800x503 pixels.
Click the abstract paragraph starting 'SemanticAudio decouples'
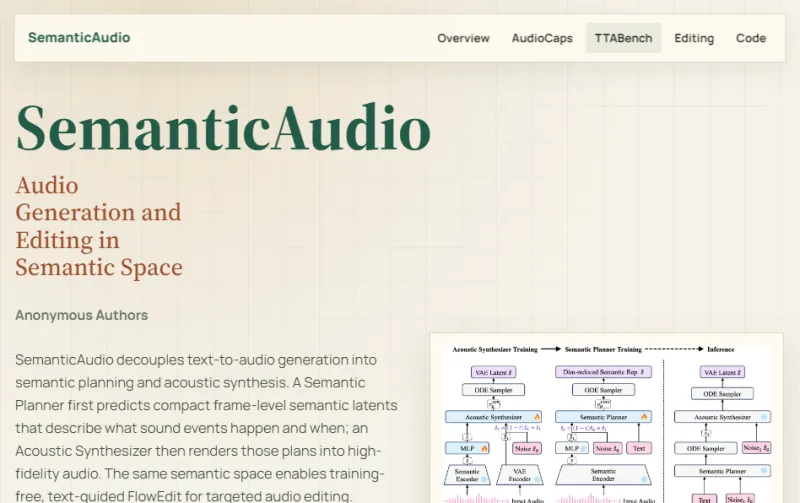click(x=206, y=427)
